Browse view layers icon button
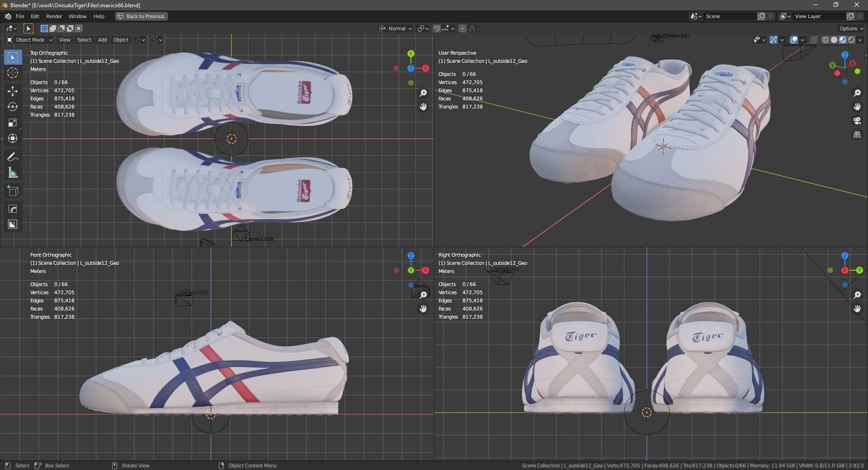Viewport: 868px width, 470px height. pyautogui.click(x=785, y=16)
